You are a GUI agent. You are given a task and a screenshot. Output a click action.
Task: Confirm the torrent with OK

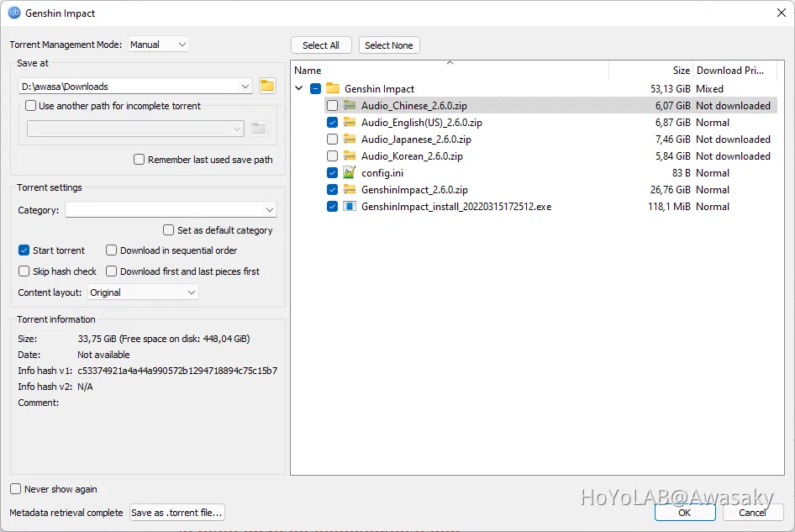[x=684, y=512]
